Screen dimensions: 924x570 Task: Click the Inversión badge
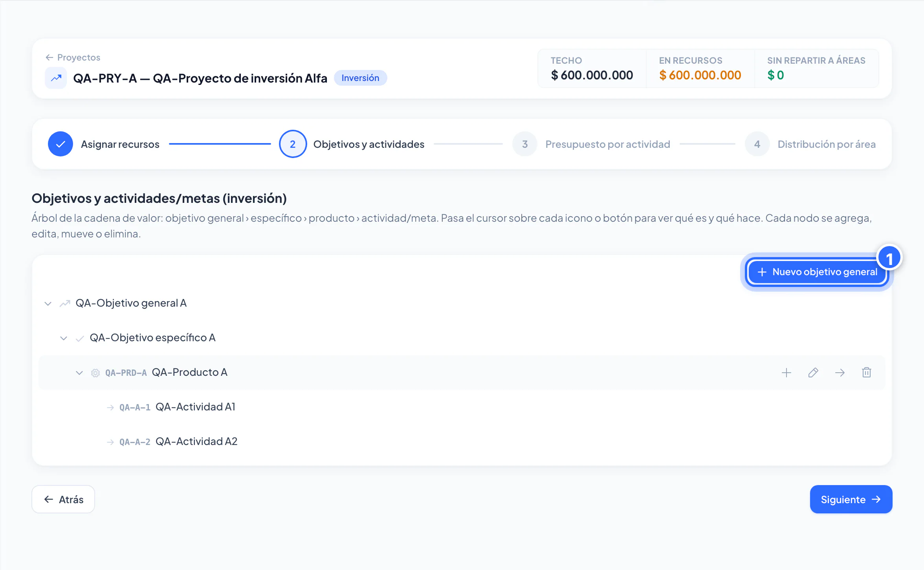tap(360, 78)
